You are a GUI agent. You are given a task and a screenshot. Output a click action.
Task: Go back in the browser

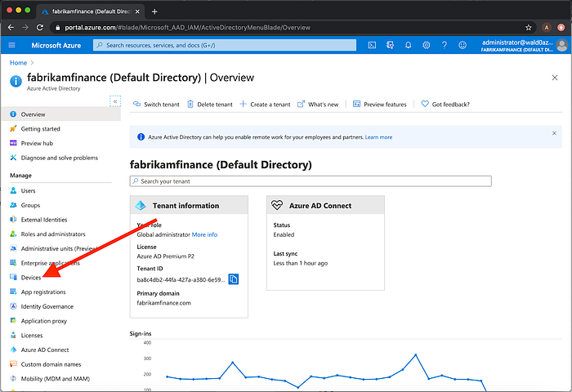11,27
